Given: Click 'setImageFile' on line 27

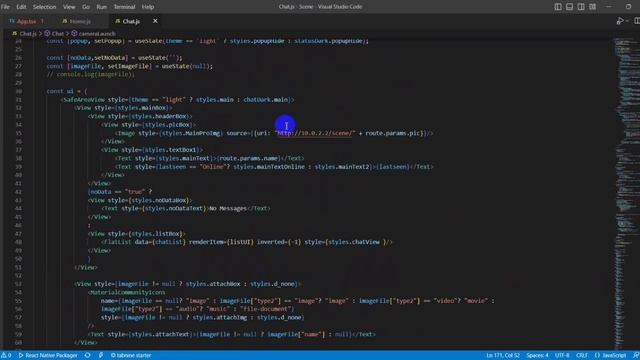Looking at the screenshot, I should point(128,66).
